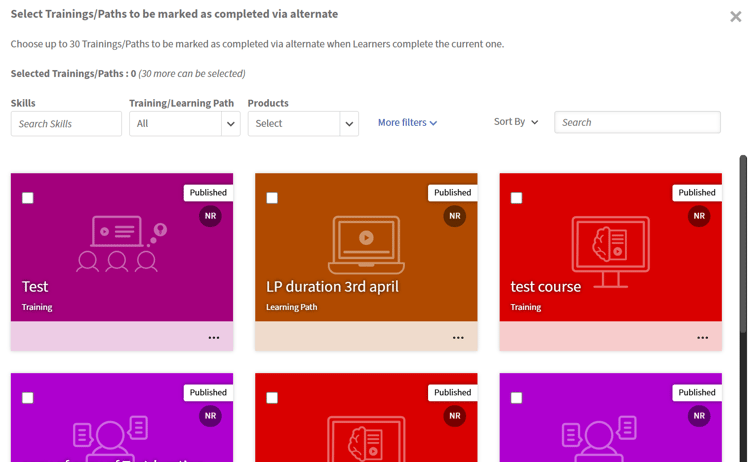
Task: Click Published badge on Test card
Action: (x=208, y=193)
